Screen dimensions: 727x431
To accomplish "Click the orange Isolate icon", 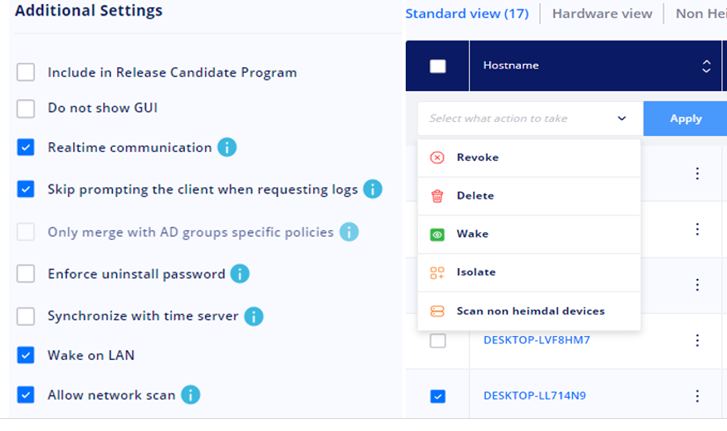I will pyautogui.click(x=437, y=273).
